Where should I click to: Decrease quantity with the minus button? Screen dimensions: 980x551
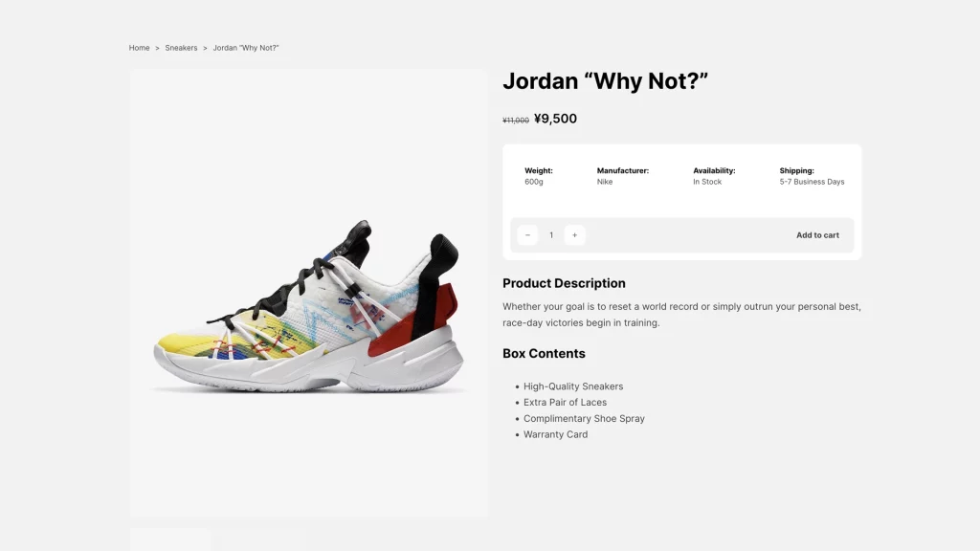(x=527, y=235)
